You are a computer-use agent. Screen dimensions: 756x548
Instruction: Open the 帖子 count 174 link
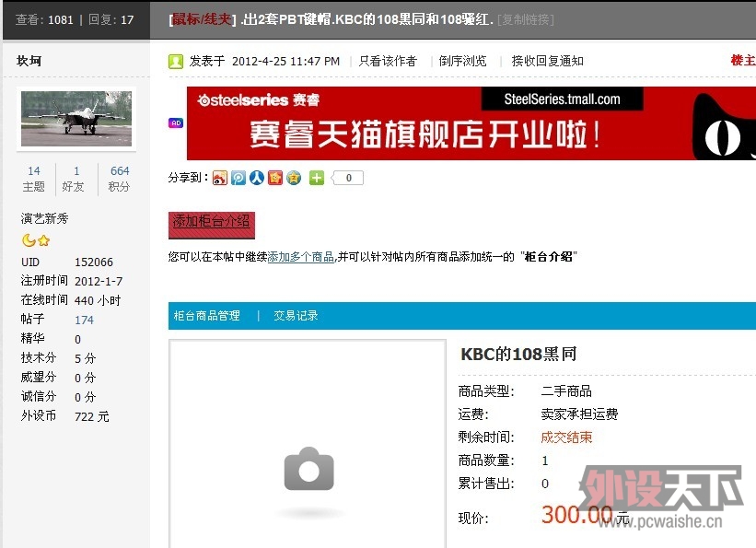pos(85,321)
